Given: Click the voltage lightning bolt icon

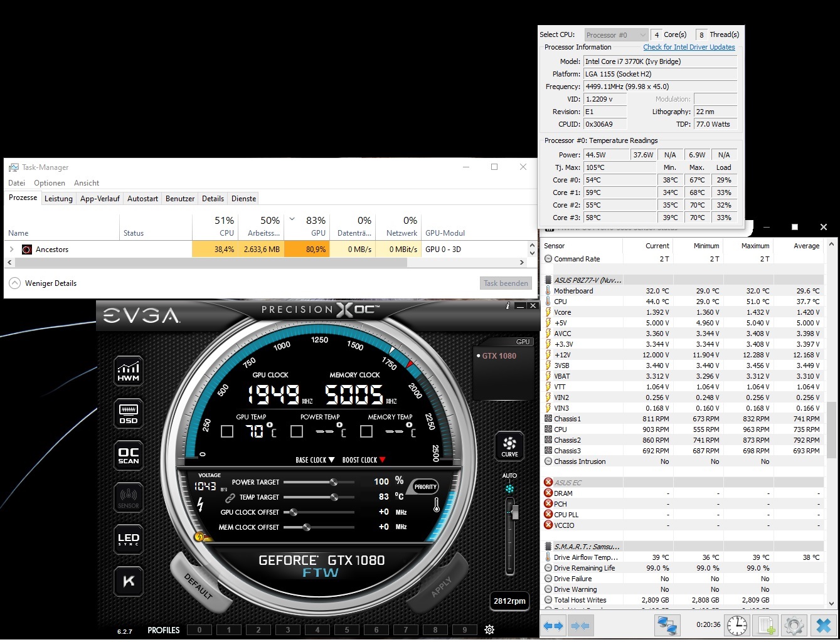Looking at the screenshot, I should [x=200, y=504].
